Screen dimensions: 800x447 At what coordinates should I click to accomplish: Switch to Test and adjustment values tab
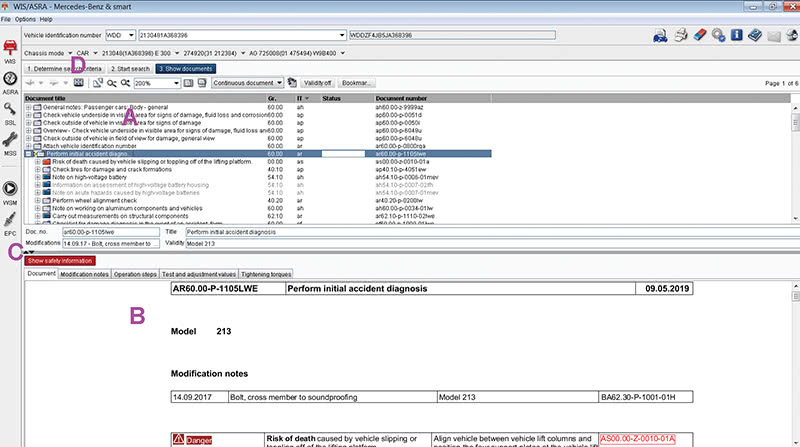click(199, 274)
